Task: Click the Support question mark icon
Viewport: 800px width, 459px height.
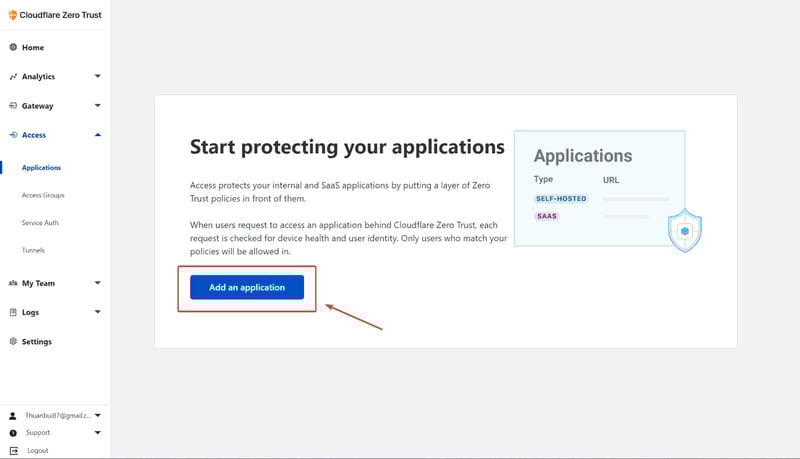Action: click(13, 433)
